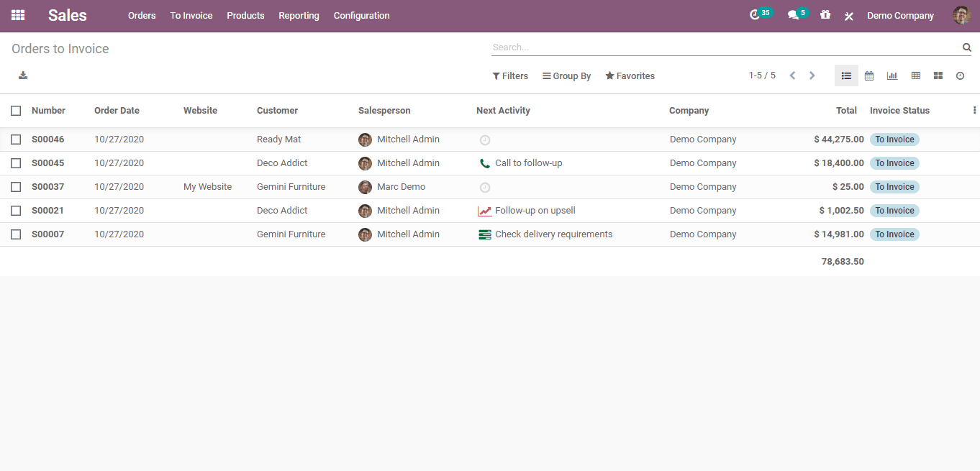Viewport: 980px width, 471px height.
Task: Select the checkbox for order S00037
Action: point(16,187)
